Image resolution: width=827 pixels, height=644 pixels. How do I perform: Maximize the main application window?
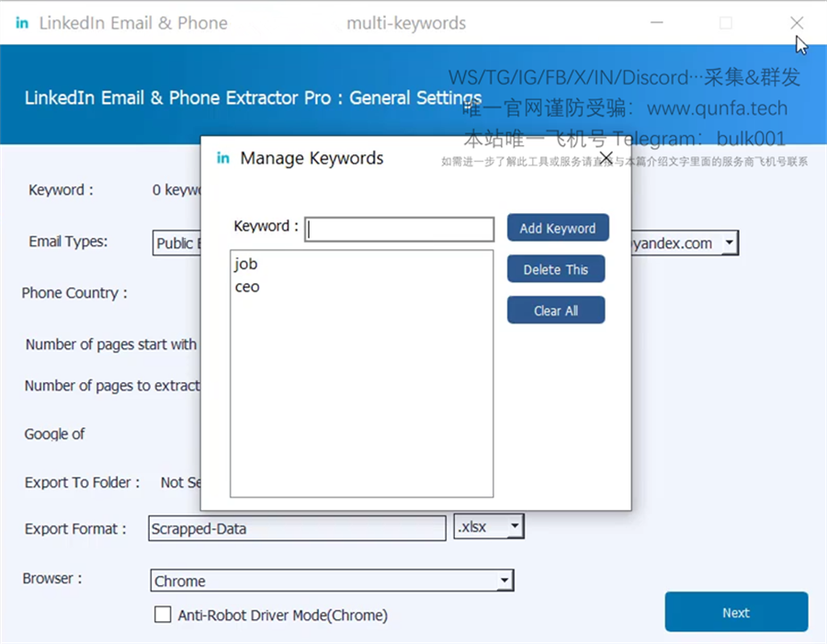click(x=726, y=23)
